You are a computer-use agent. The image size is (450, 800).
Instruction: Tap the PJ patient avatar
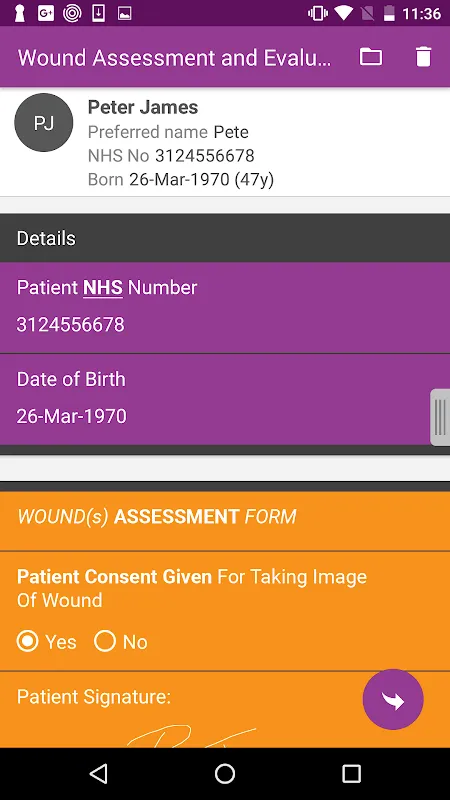tap(44, 123)
